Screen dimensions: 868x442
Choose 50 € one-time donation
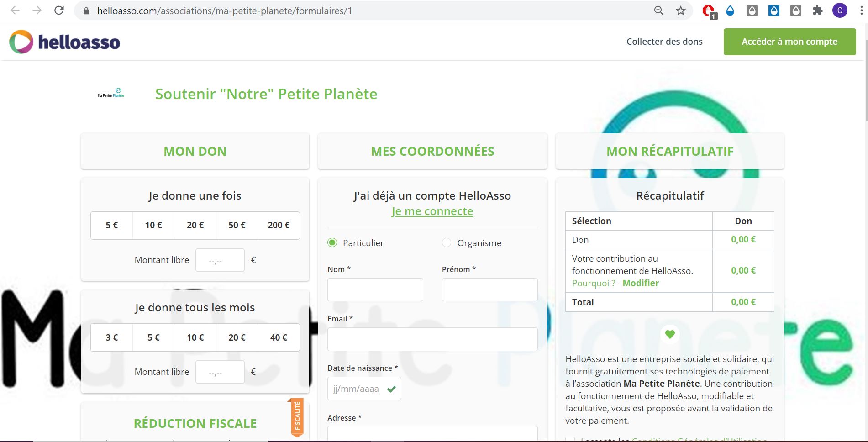coord(237,225)
